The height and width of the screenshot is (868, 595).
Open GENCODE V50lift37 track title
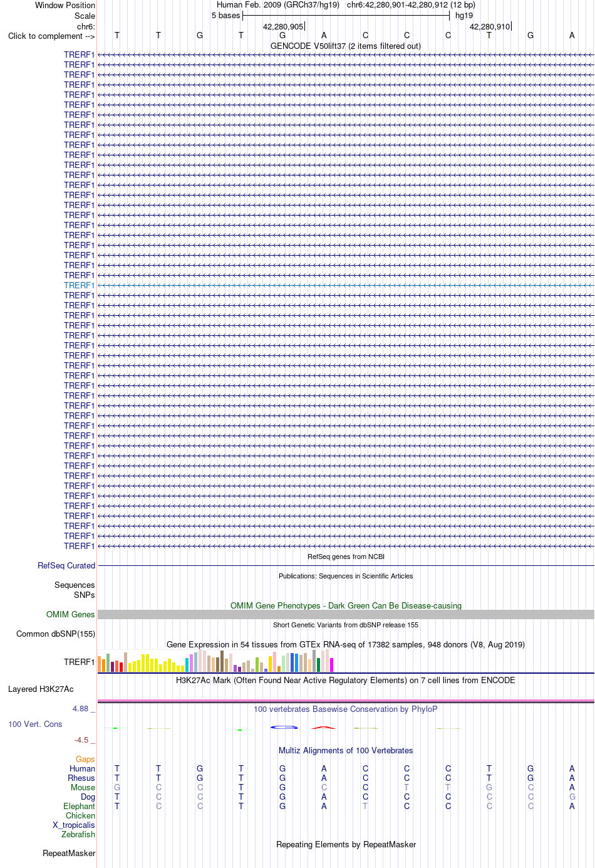click(x=346, y=46)
